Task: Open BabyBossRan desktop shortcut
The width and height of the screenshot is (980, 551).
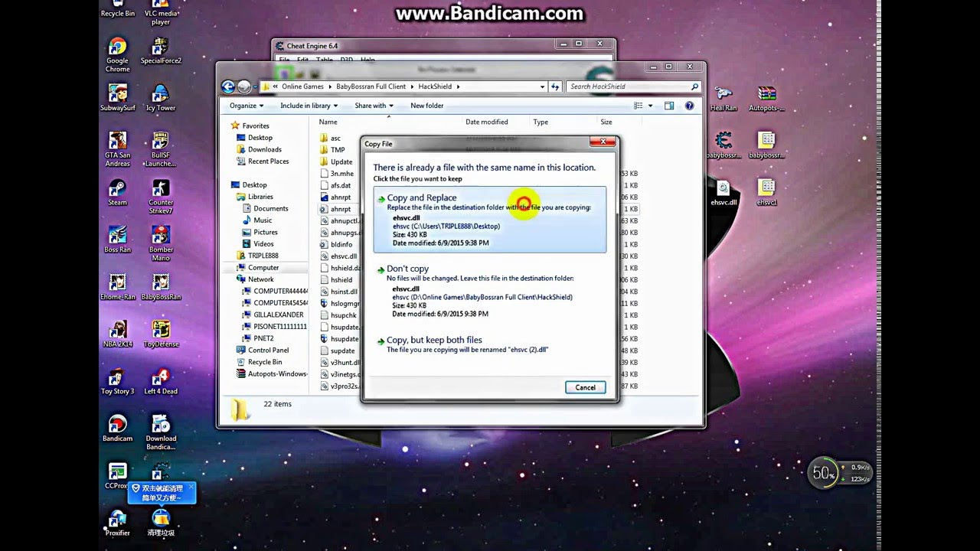Action: [x=161, y=287]
